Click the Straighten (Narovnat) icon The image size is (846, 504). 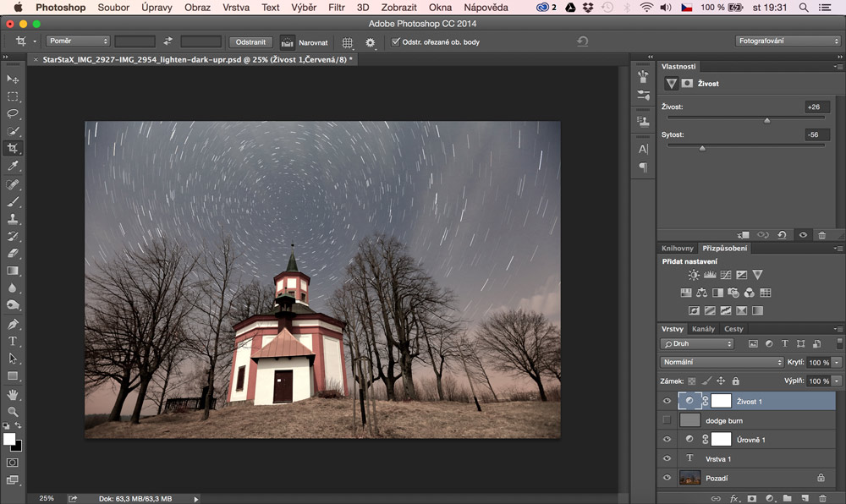pyautogui.click(x=288, y=41)
